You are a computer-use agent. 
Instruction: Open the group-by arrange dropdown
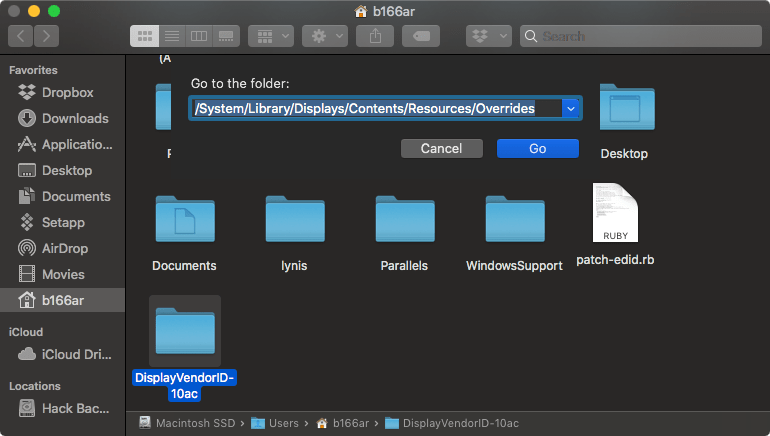(271, 36)
